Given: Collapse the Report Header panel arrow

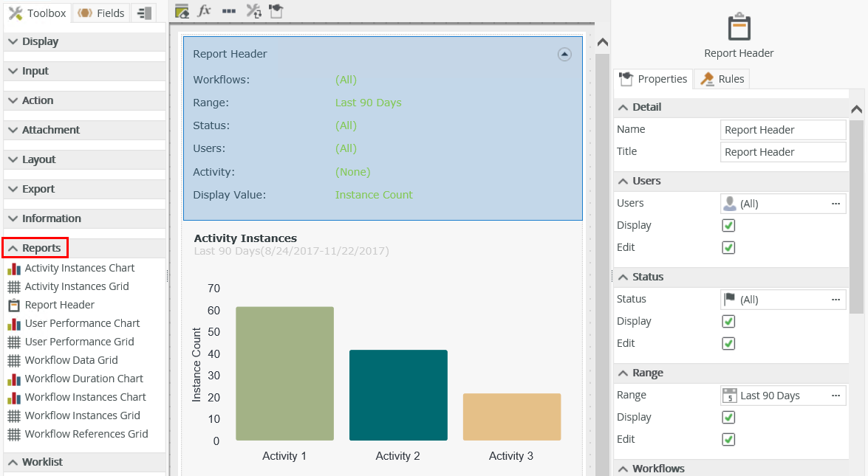Looking at the screenshot, I should point(564,54).
